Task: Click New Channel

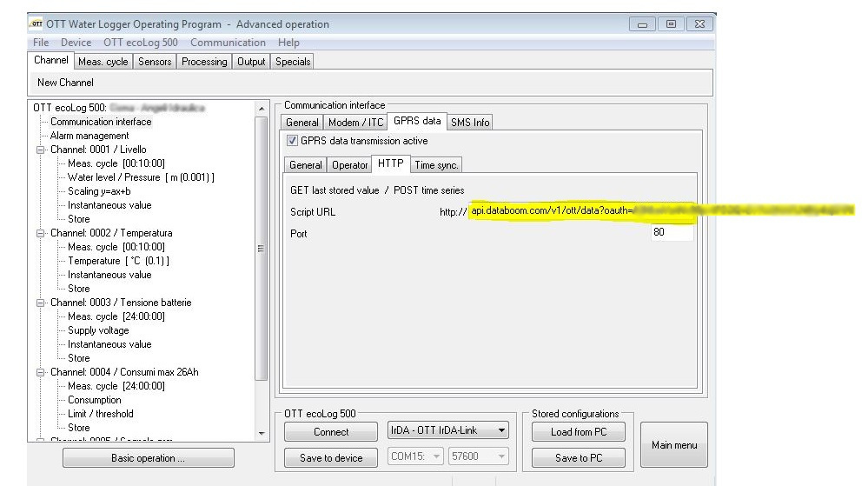Action: pyautogui.click(x=65, y=83)
